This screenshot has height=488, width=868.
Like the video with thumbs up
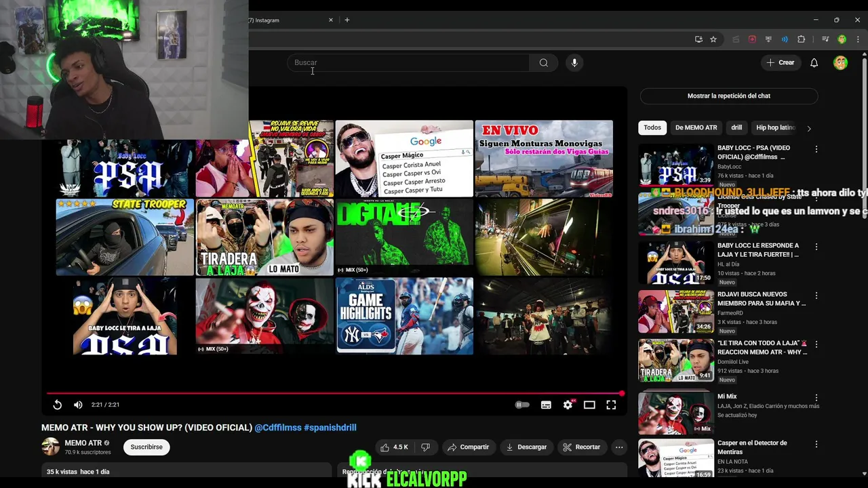click(x=394, y=447)
